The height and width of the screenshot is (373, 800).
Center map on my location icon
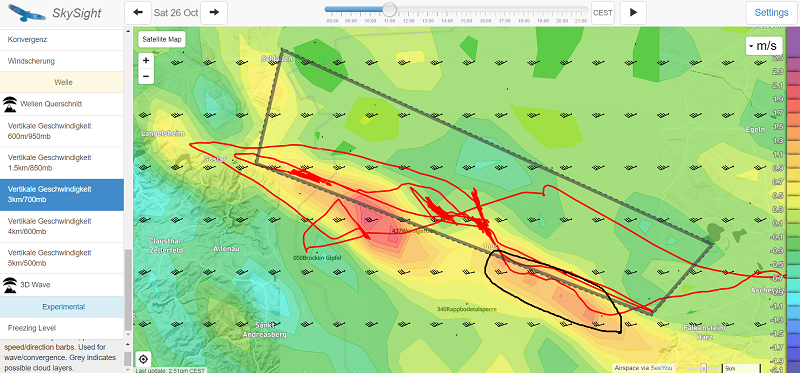click(x=145, y=359)
